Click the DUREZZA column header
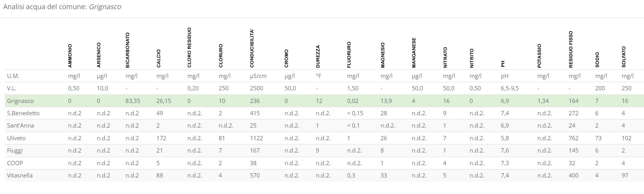 pos(318,56)
